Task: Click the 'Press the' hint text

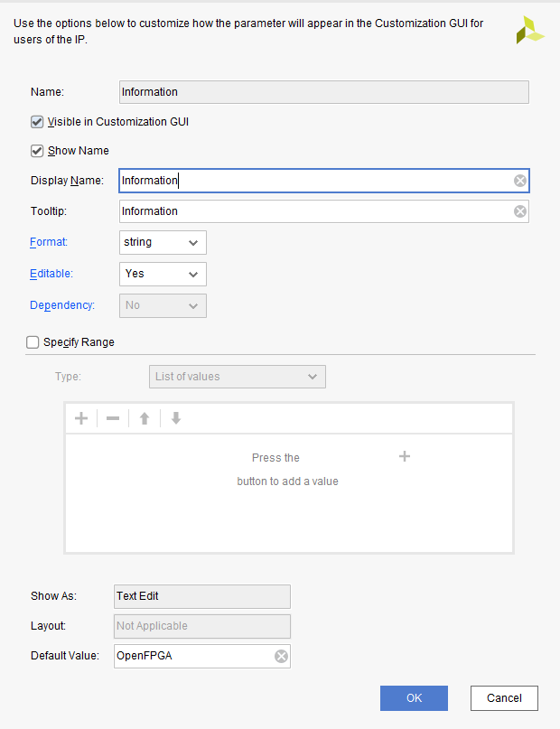Action: 275,458
